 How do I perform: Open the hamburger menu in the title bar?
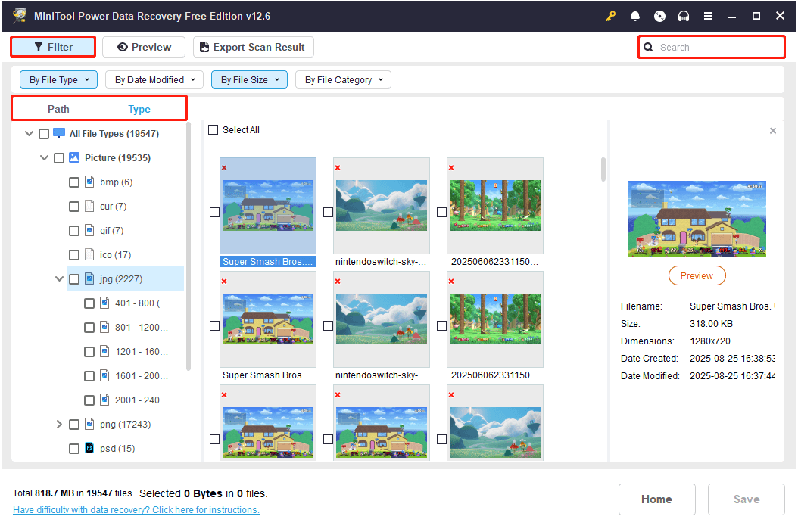coord(707,15)
